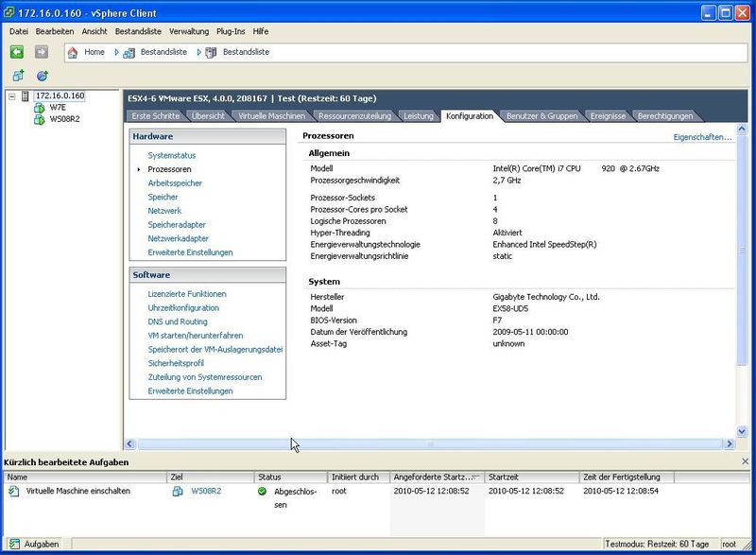This screenshot has height=555, width=756.
Task: Click the new resource pool toolbar icon
Action: (43, 76)
